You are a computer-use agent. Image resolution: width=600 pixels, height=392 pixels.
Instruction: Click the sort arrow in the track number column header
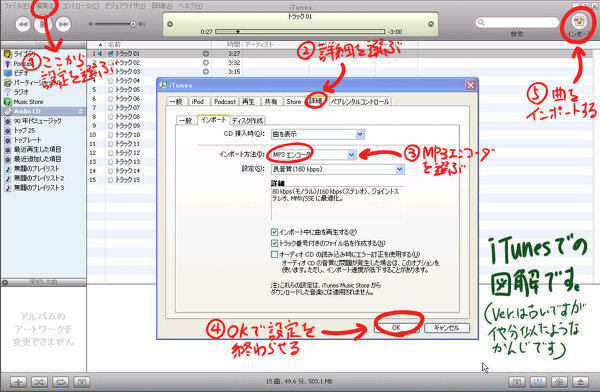[x=100, y=45]
